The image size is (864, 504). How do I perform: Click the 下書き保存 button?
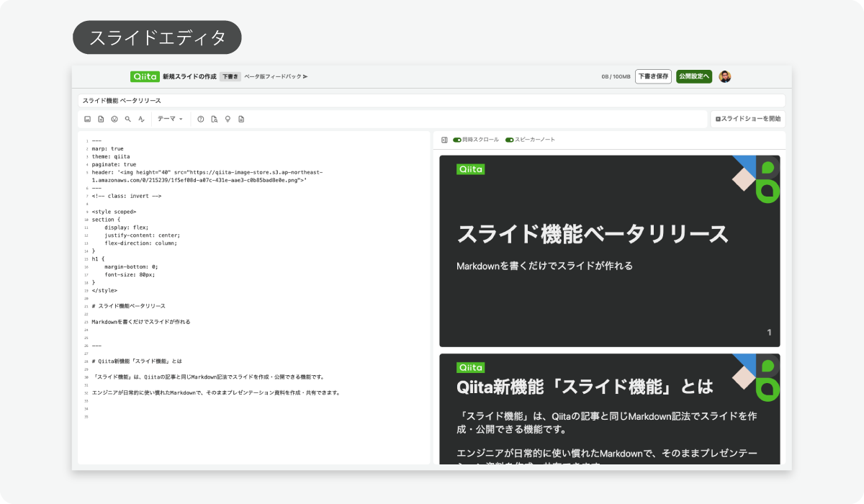(653, 76)
